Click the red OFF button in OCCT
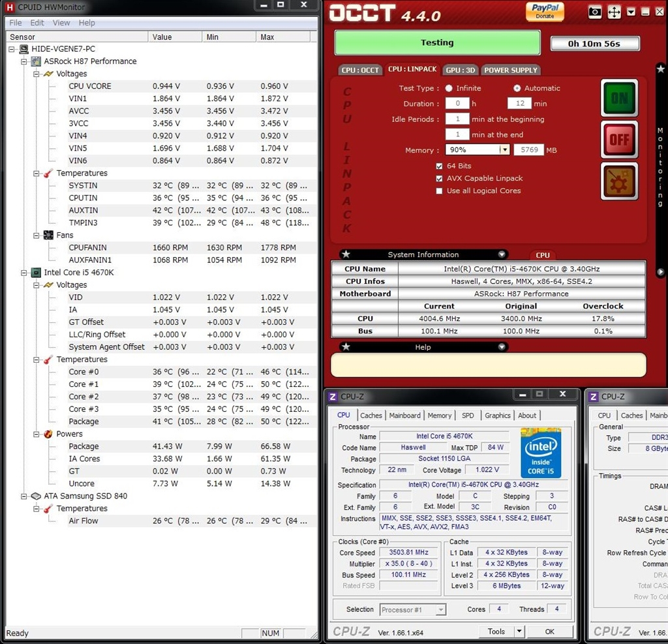 coord(619,140)
